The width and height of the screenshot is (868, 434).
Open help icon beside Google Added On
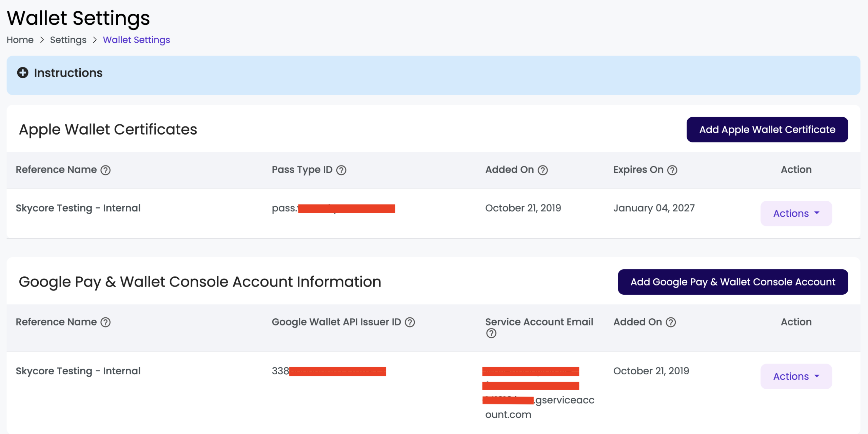click(671, 322)
